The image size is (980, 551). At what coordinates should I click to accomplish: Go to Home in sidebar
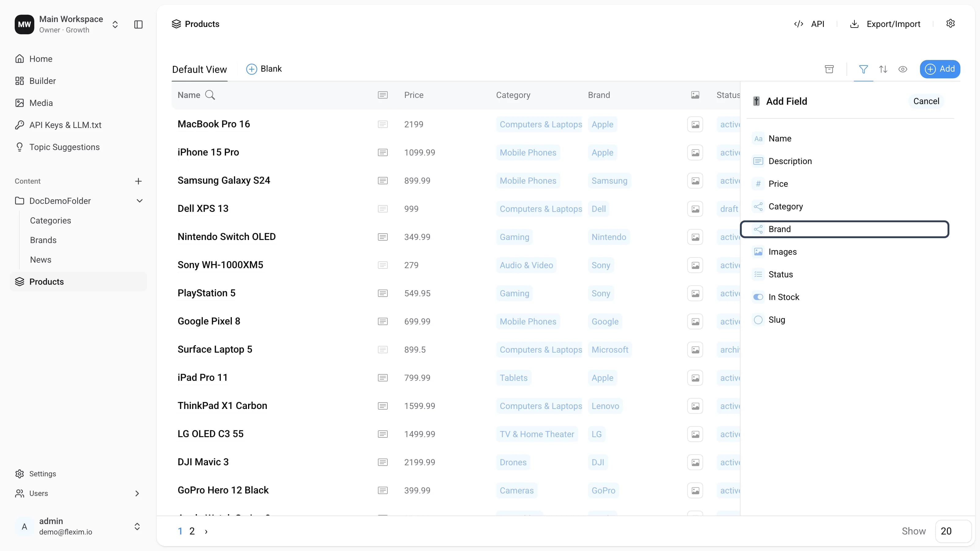click(x=41, y=59)
